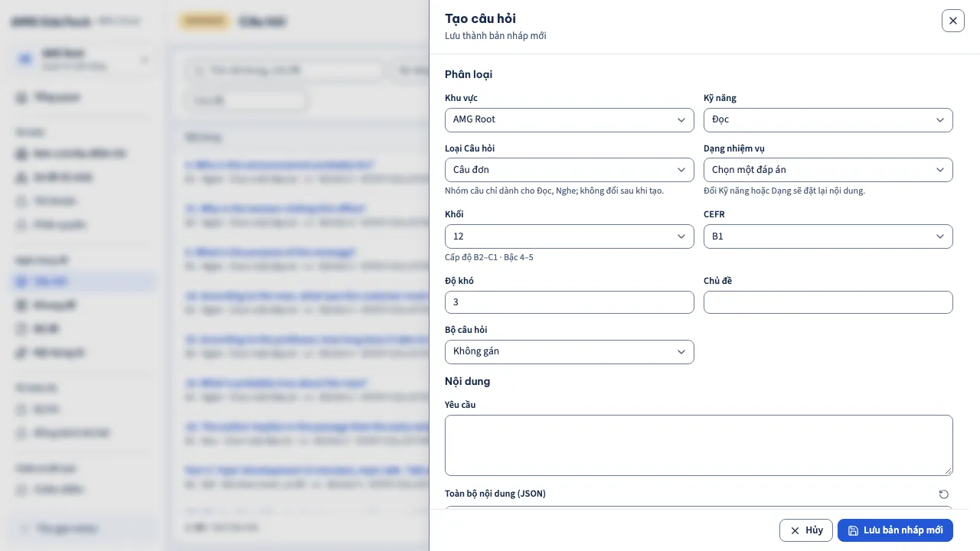Focus the Chủ đề text field
980x551 pixels.
click(828, 302)
